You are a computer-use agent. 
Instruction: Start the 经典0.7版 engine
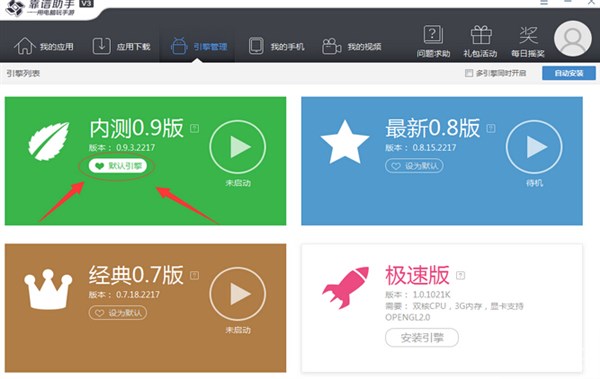pos(238,294)
